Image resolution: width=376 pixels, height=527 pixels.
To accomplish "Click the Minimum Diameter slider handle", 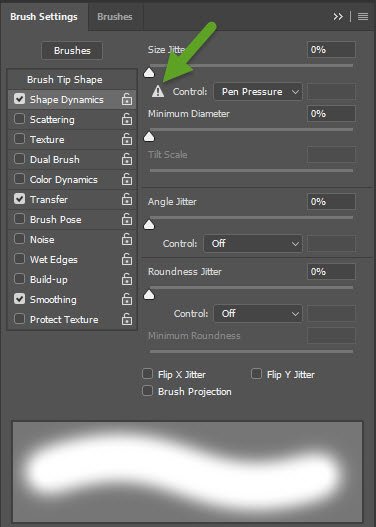I will tap(149, 136).
